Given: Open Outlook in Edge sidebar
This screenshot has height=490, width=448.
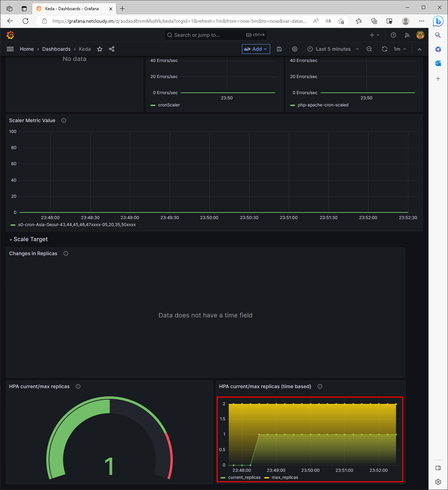Looking at the screenshot, I should point(438,63).
